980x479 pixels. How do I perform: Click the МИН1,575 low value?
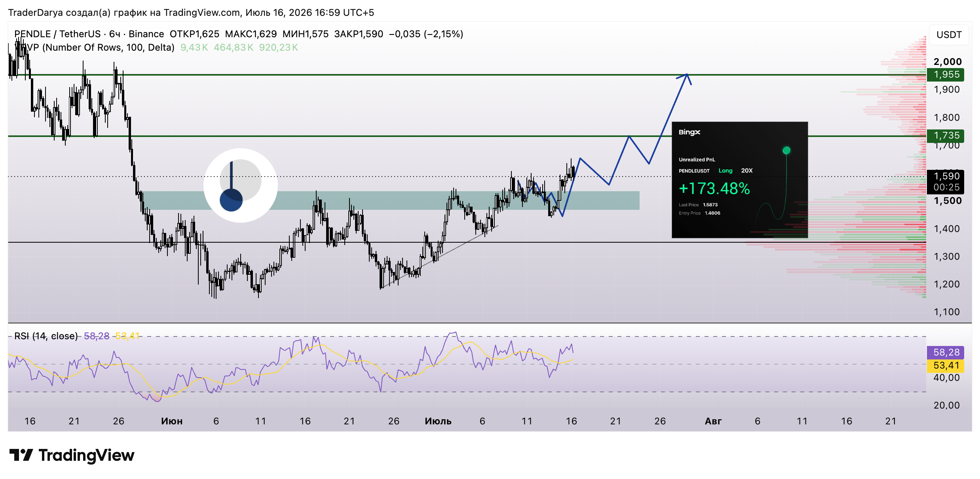click(306, 34)
